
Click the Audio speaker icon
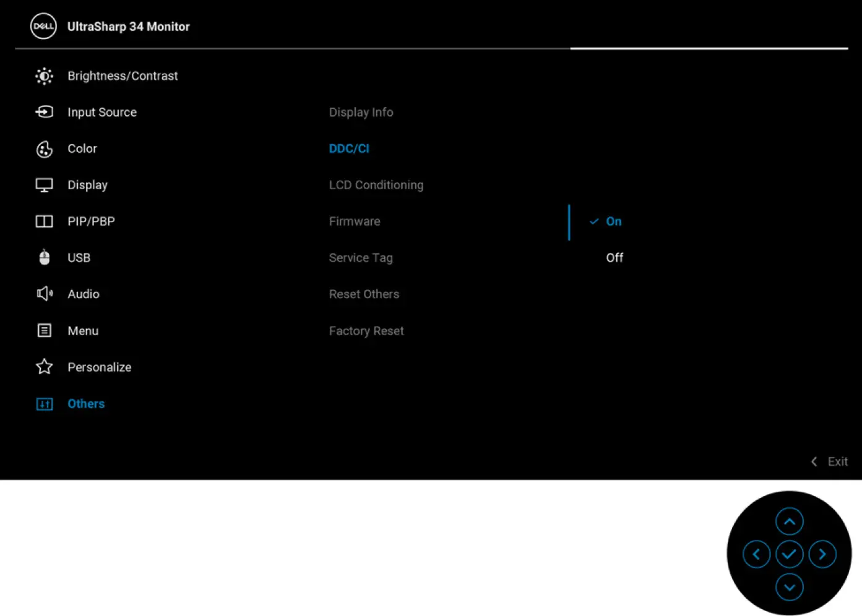(45, 294)
